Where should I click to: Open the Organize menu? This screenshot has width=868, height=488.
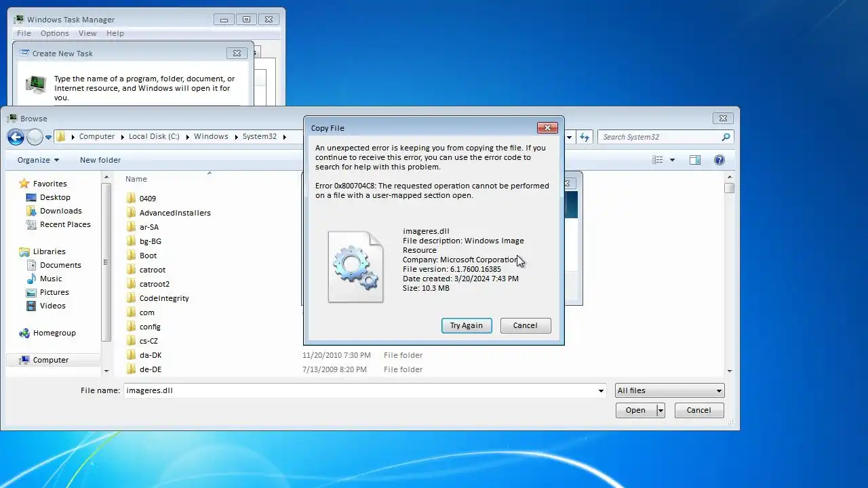click(x=38, y=160)
